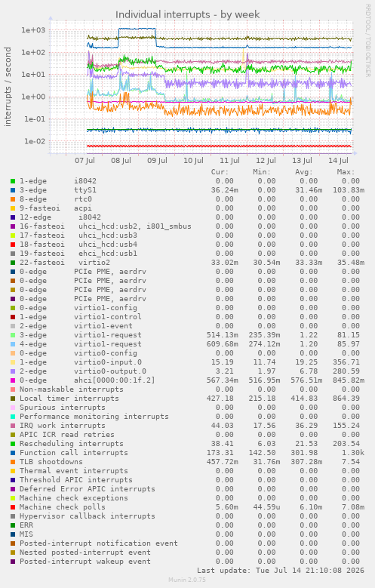Click the "10 Jul" date label
The height and width of the screenshot is (588, 375).
[x=193, y=161]
